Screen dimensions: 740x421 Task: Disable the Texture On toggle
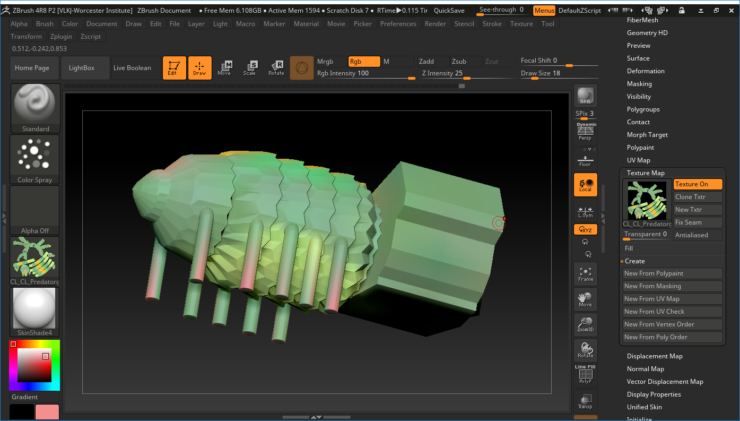pos(697,184)
